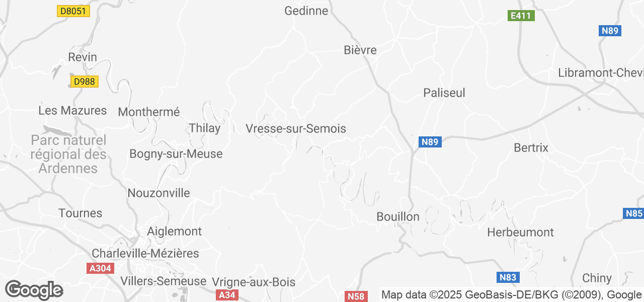Click the Gedinne town label
644x302 pixels.
tap(306, 11)
